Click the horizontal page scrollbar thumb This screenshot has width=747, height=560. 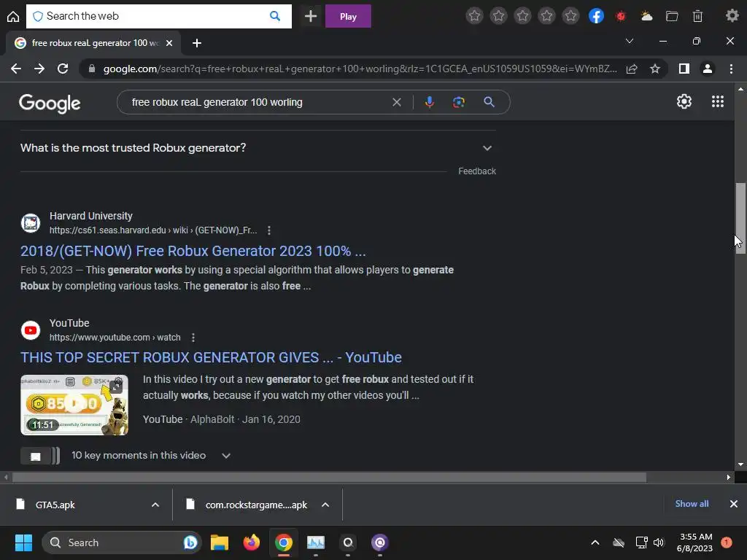[x=329, y=477]
